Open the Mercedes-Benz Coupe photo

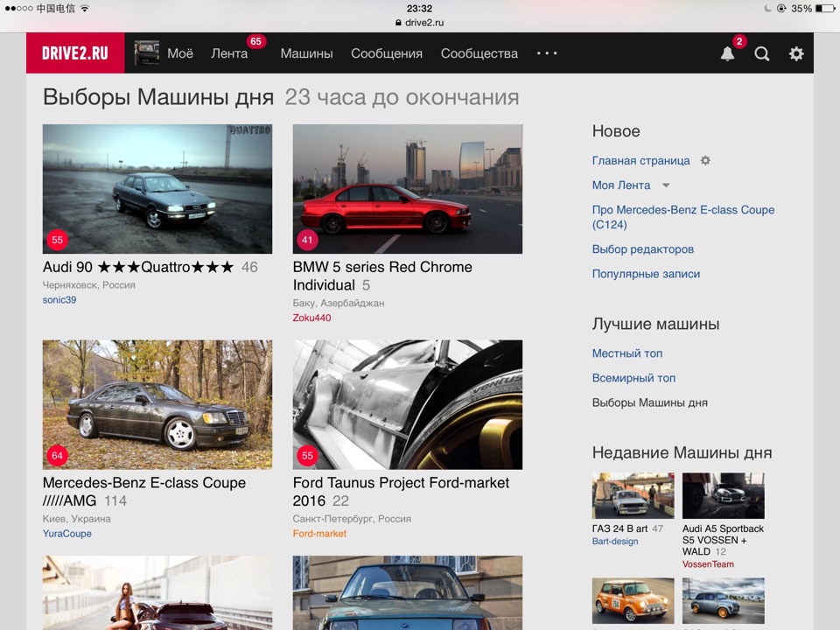point(157,404)
